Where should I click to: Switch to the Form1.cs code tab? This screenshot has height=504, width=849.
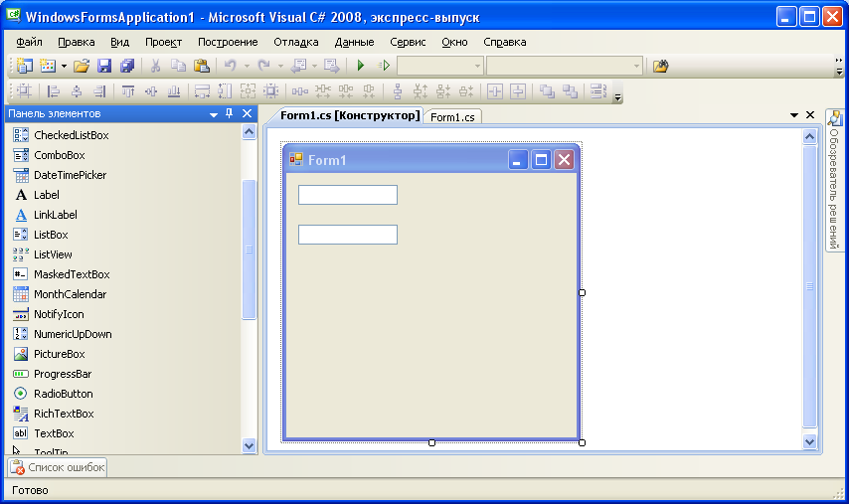pyautogui.click(x=452, y=117)
